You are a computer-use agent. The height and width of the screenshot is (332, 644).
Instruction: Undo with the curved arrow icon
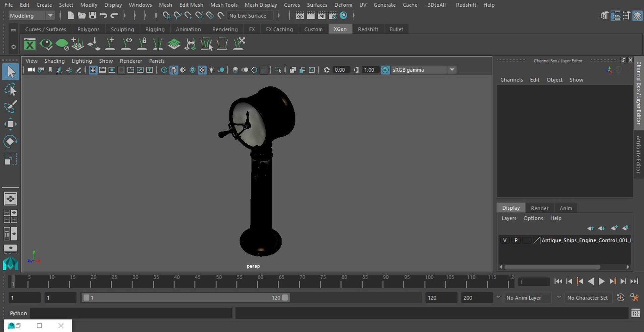[x=103, y=15]
